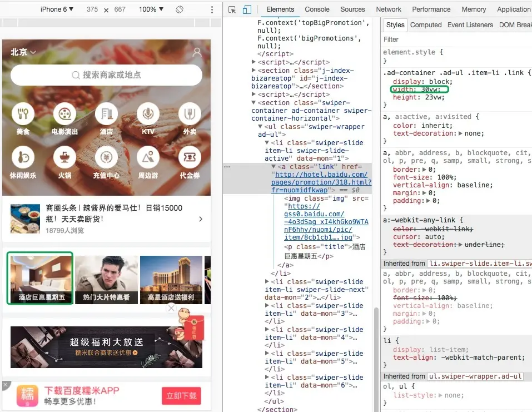Image resolution: width=532 pixels, height=412 pixels.
Task: Collapse the swiper-slide-active li node
Action: point(267,142)
